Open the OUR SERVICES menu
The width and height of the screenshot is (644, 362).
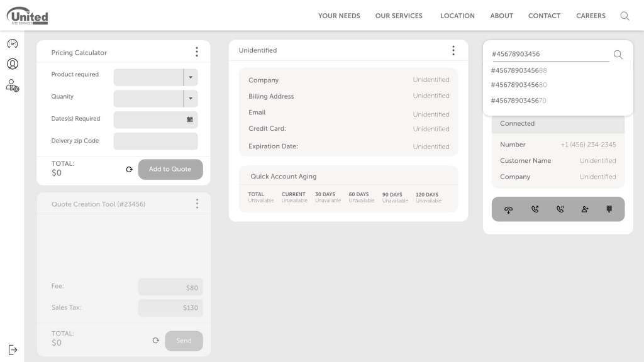pyautogui.click(x=399, y=16)
